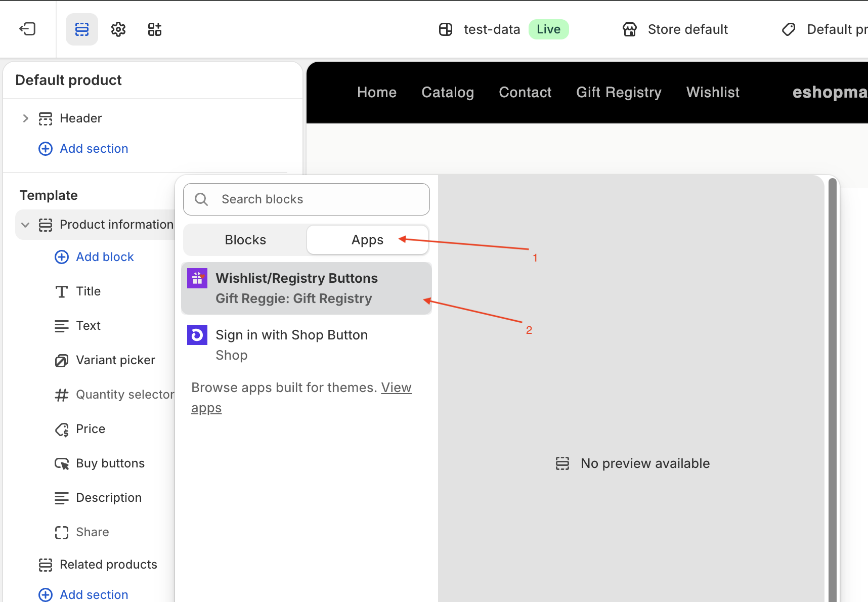Click the Related products section icon
This screenshot has height=602, width=868.
[x=46, y=565]
